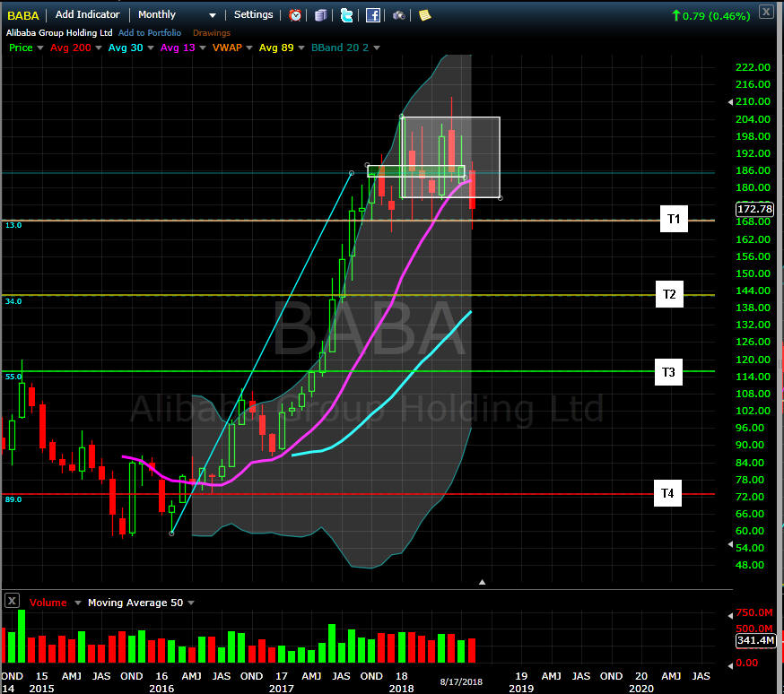Image resolution: width=784 pixels, height=694 pixels.
Task: Open Moving Average 50 dropdown
Action: tap(190, 603)
